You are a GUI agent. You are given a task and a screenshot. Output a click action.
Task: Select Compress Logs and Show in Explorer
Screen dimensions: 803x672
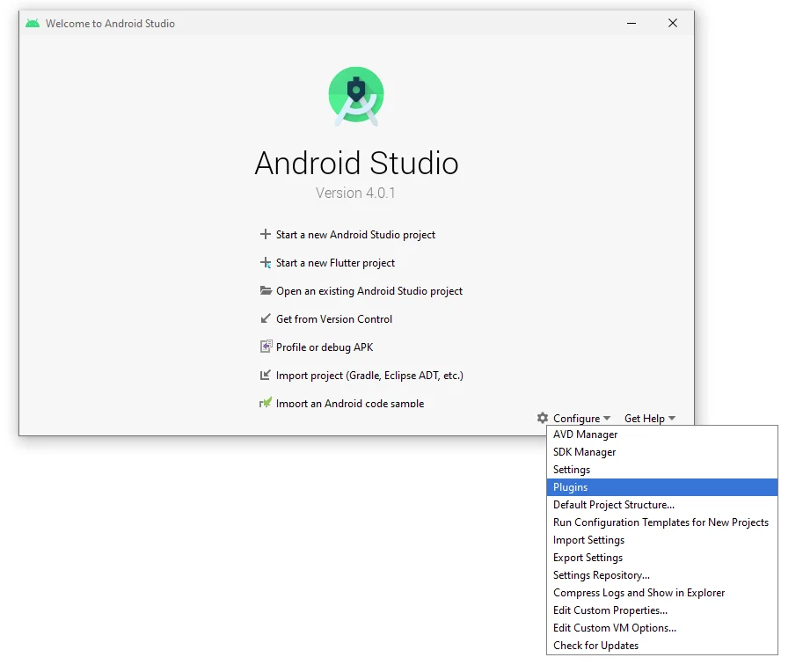click(x=662, y=593)
